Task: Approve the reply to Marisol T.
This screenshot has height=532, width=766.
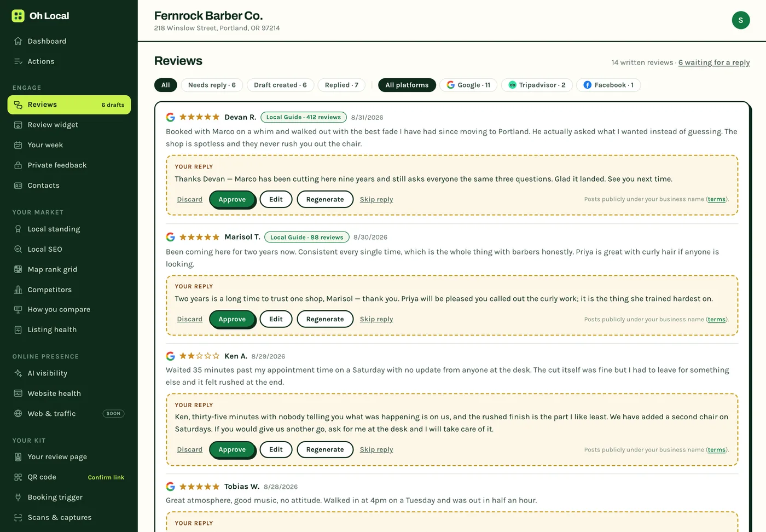Action: (x=232, y=319)
